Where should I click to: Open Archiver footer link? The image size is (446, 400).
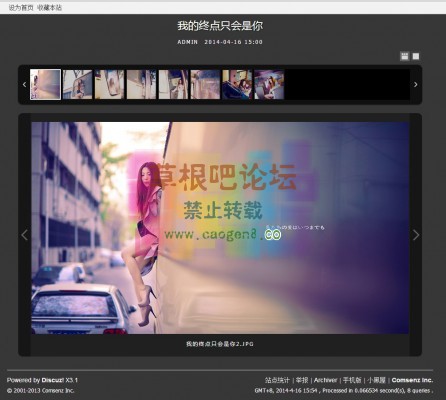click(x=325, y=380)
